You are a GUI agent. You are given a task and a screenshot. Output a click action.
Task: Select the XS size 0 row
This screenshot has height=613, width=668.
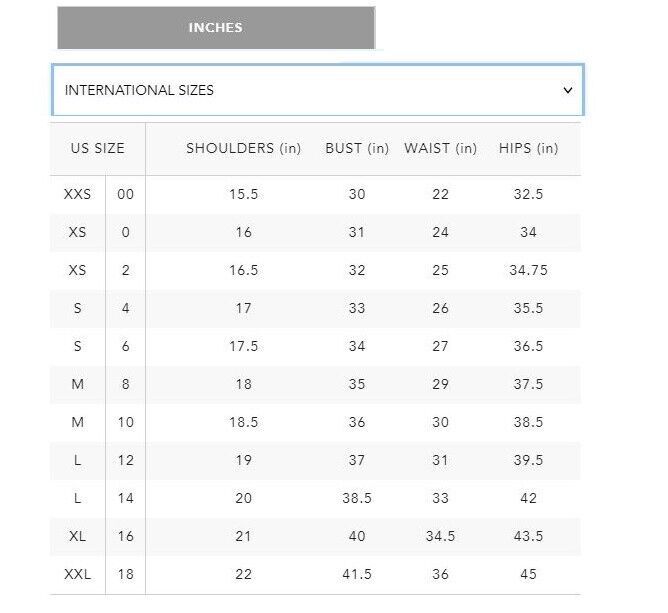(315, 232)
